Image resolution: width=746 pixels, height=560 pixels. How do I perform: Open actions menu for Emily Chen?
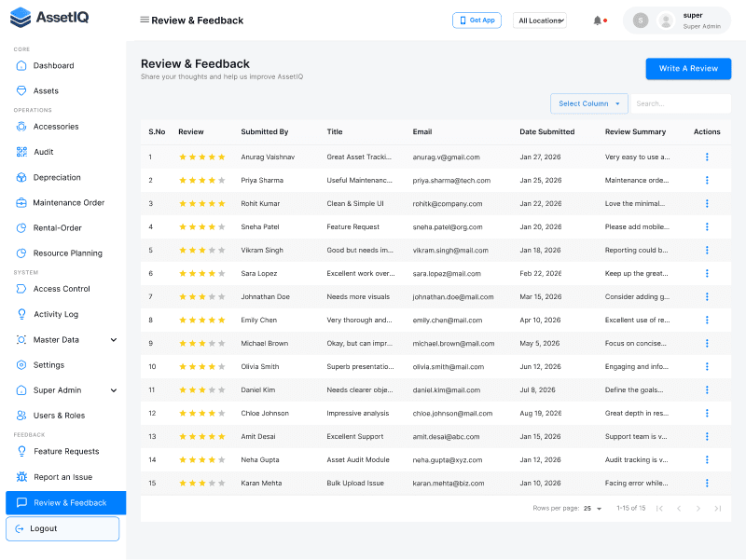(x=707, y=320)
